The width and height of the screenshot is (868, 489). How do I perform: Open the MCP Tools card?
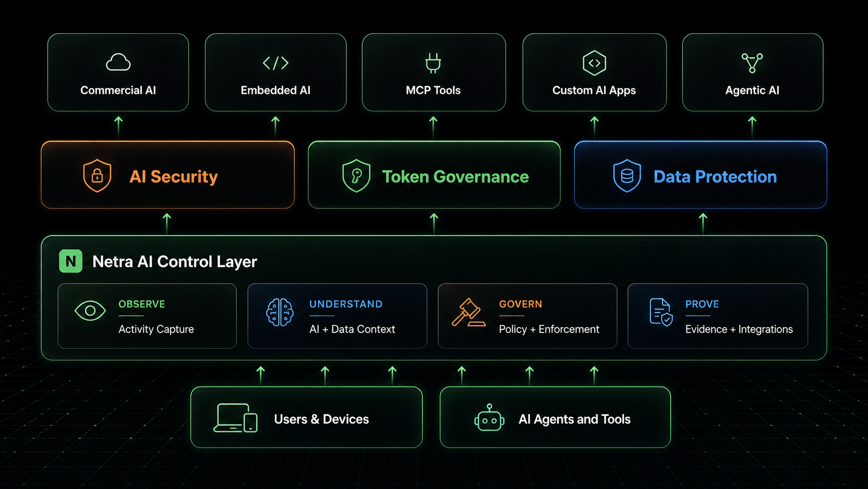pyautogui.click(x=434, y=72)
